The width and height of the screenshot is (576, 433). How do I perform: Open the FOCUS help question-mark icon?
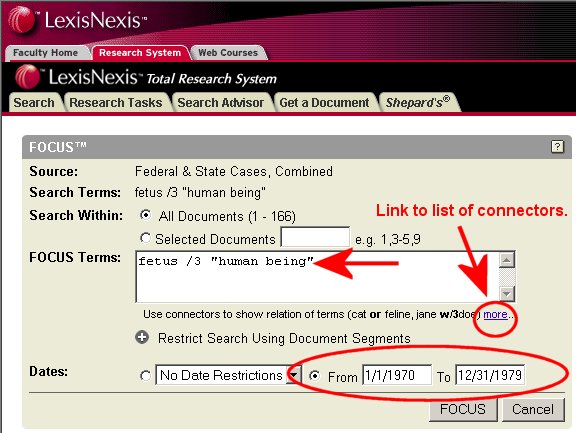coord(557,147)
